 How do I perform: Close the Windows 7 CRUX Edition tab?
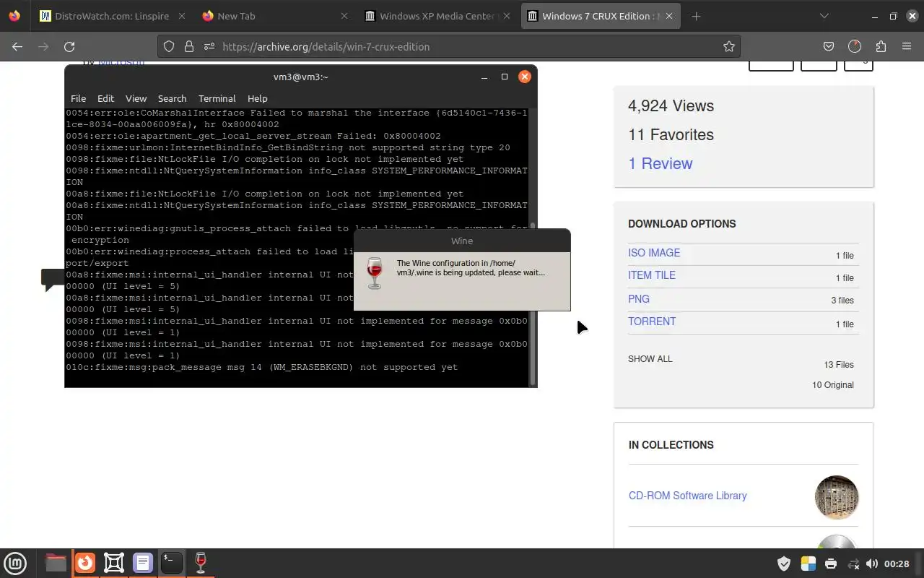[670, 16]
